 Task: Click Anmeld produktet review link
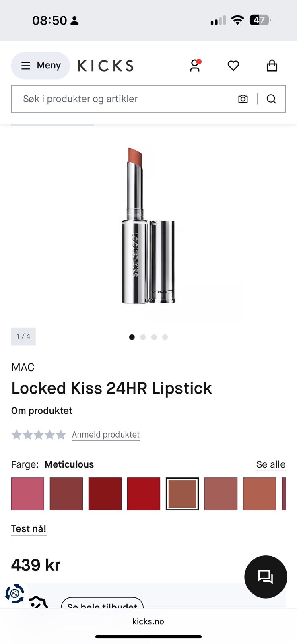coord(106,435)
